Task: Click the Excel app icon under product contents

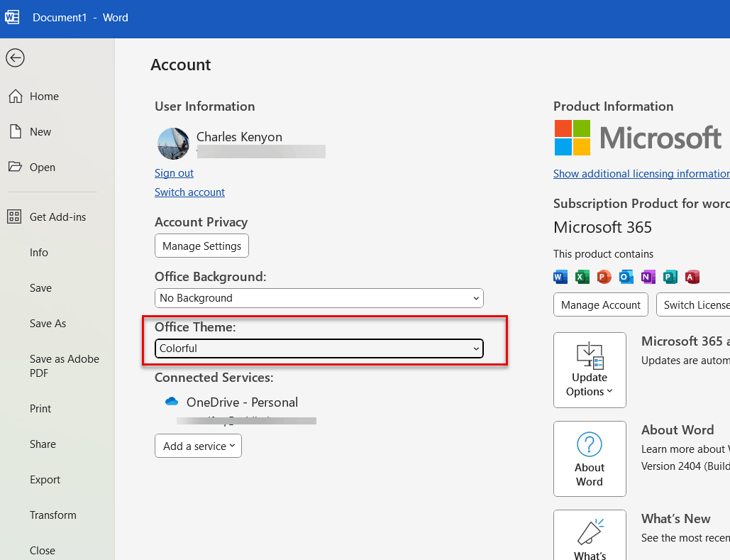Action: pyautogui.click(x=582, y=277)
